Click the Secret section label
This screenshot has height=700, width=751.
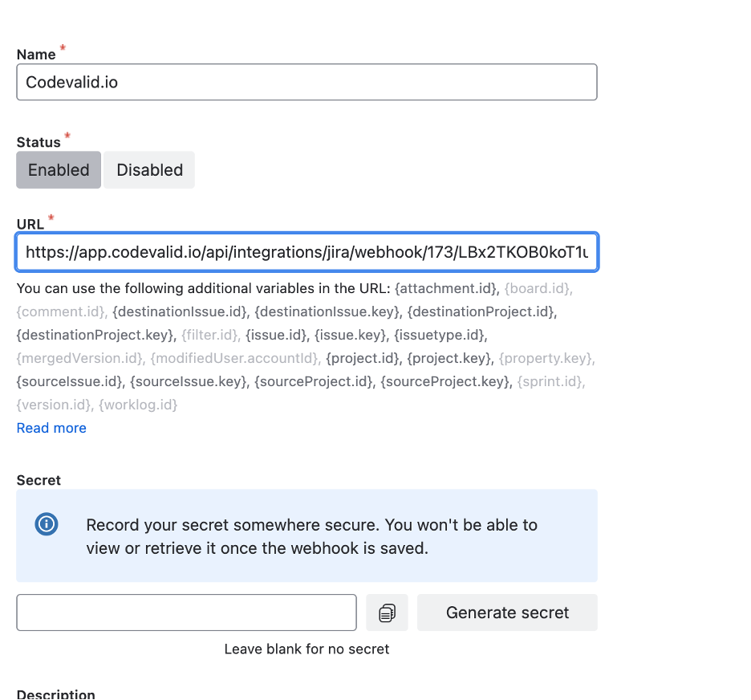coord(39,480)
